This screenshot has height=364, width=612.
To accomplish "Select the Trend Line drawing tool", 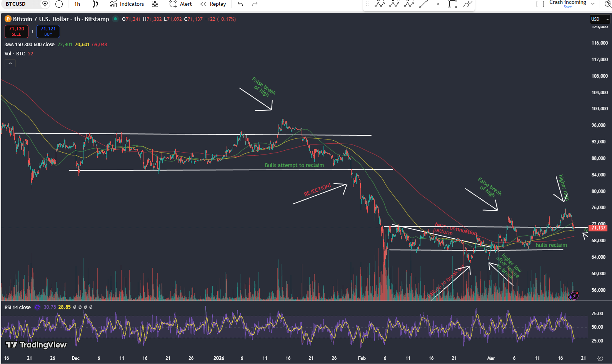I will [x=424, y=4].
